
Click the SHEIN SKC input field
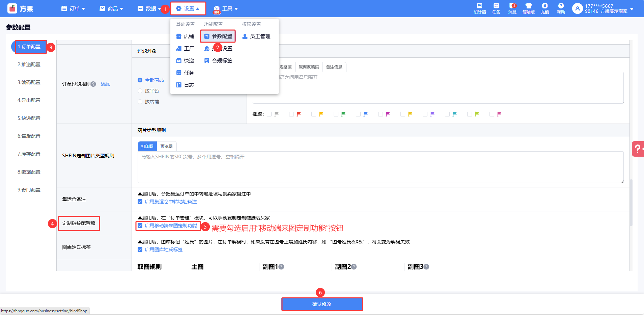click(380, 167)
